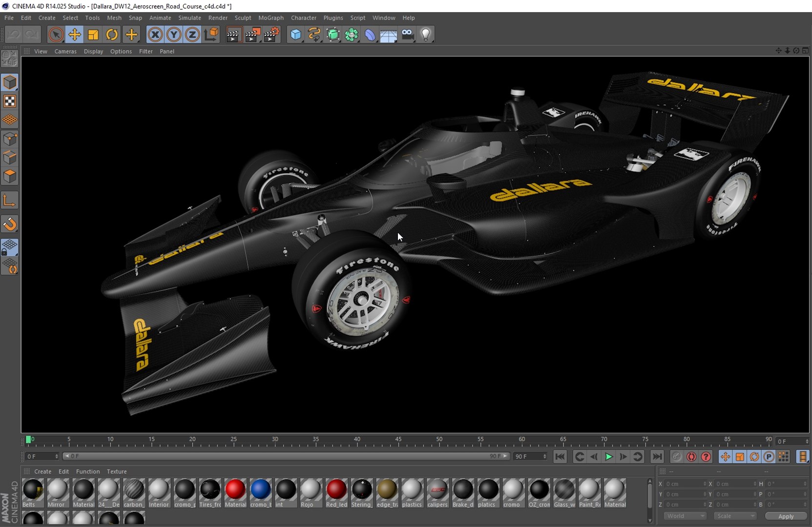Click the Redo arrow icon
Viewport: 812px width, 527px height.
click(32, 35)
